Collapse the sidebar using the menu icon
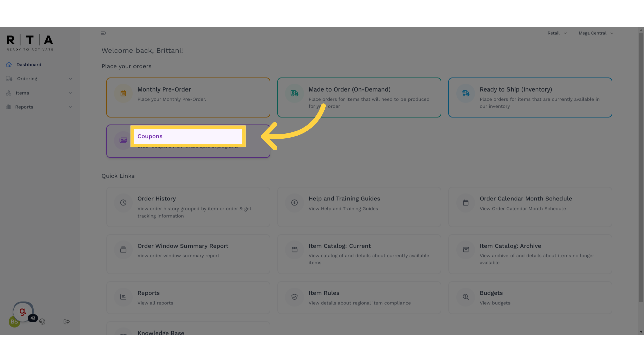Screen dimensions: 644x362 tap(104, 33)
